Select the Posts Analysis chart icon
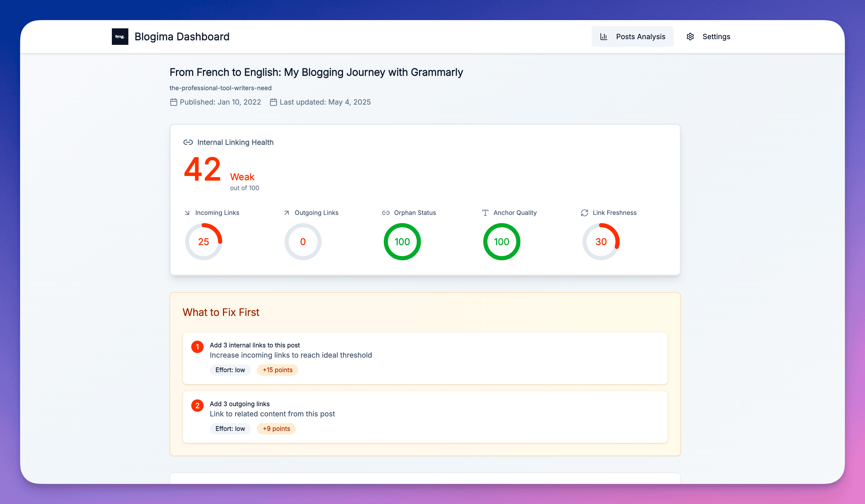The width and height of the screenshot is (865, 504). pos(604,36)
